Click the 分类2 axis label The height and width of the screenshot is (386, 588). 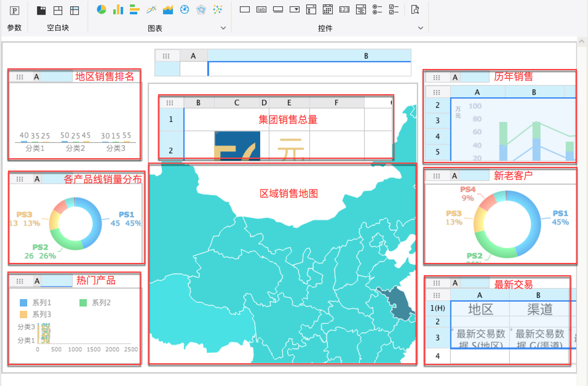point(76,148)
